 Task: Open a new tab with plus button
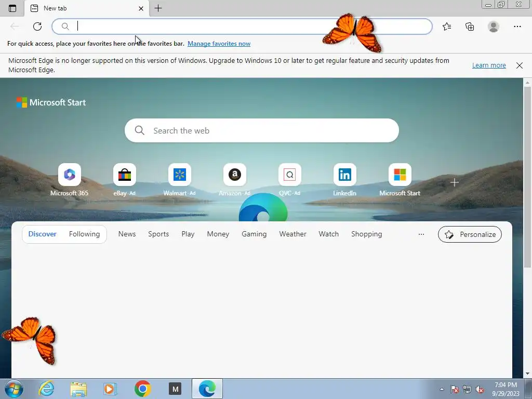click(x=158, y=8)
